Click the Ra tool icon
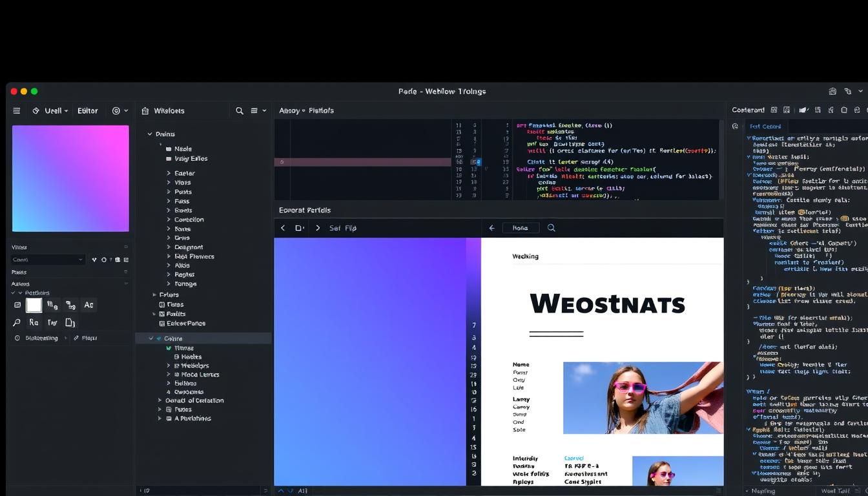This screenshot has width=868, height=496. pyautogui.click(x=34, y=322)
